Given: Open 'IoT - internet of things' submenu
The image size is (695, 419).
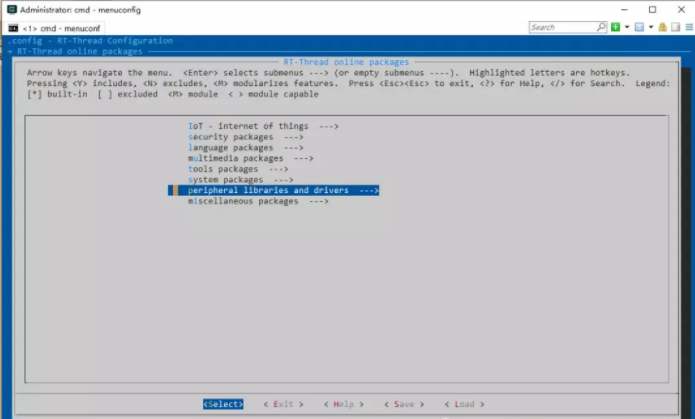Looking at the screenshot, I should [x=263, y=126].
